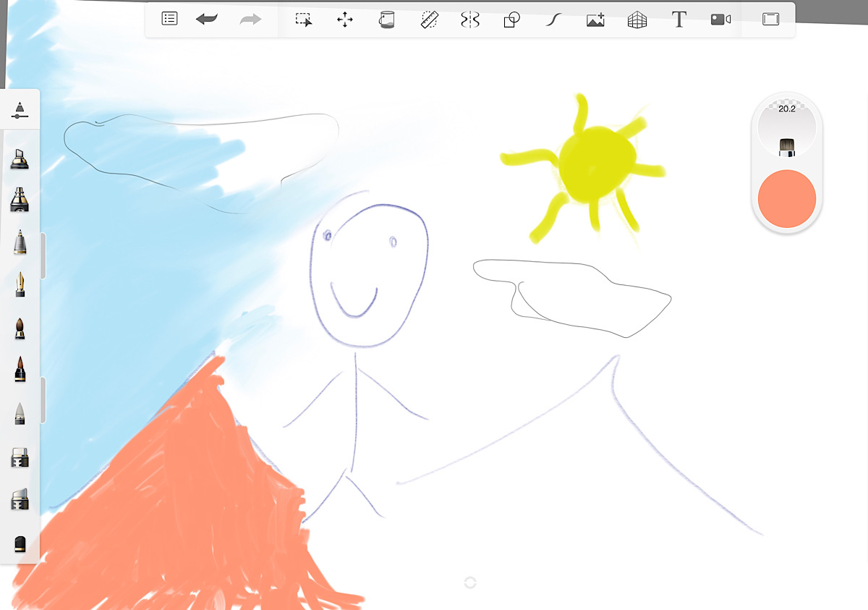Select the lower soft eraser brush
Viewport: 868px width, 610px height.
tap(20, 499)
